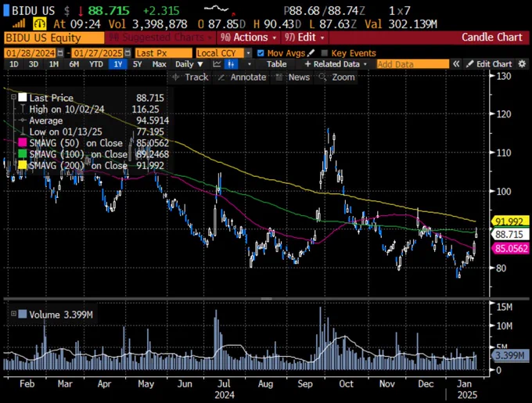
Task: Click the BIDU US Equity security field
Action: pyautogui.click(x=54, y=38)
